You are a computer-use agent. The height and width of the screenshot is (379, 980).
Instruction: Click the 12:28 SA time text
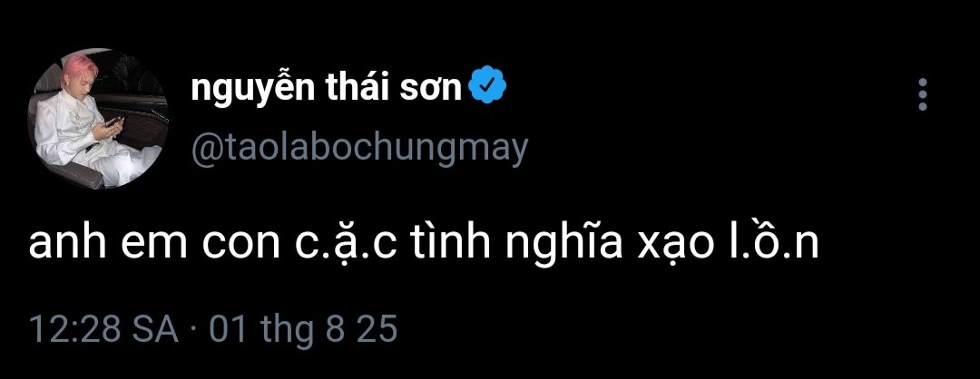click(x=103, y=328)
